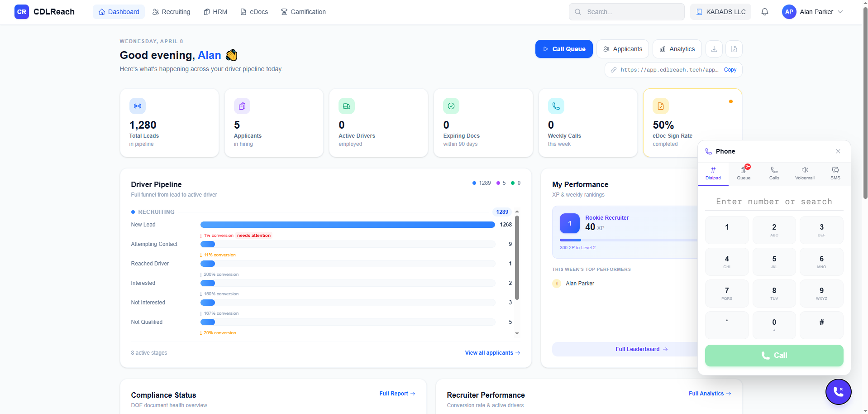Click the Attempting Contact progress bar
The height and width of the screenshot is (414, 868).
(x=348, y=244)
